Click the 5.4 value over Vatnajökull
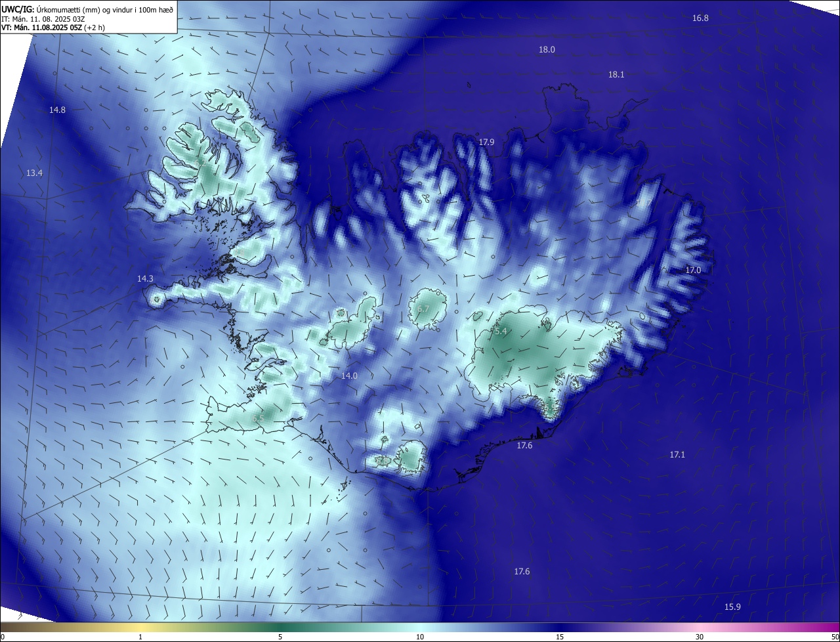The image size is (840, 642). pos(501,332)
